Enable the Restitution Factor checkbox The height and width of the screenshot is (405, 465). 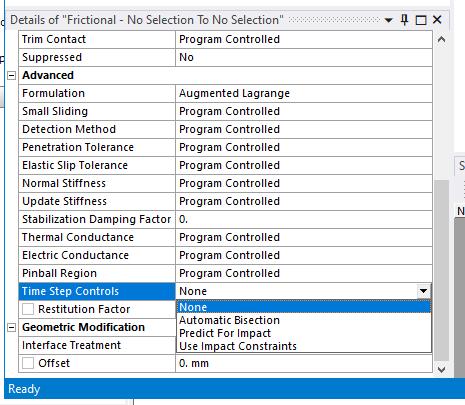28,309
